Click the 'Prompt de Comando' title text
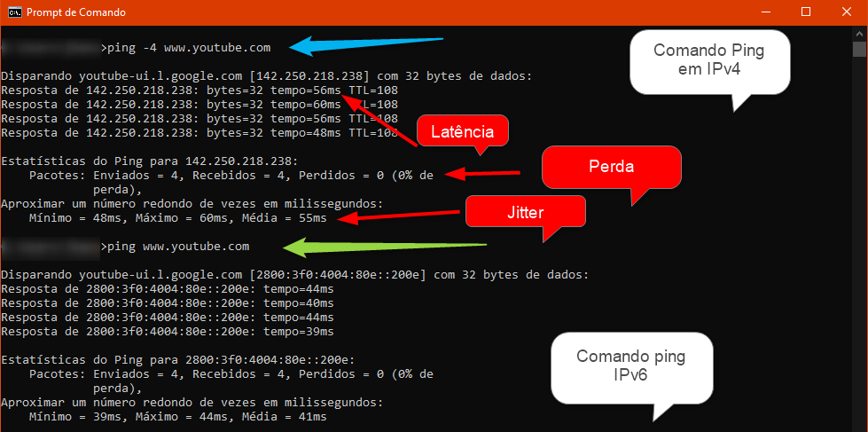868x432 pixels. pos(76,12)
